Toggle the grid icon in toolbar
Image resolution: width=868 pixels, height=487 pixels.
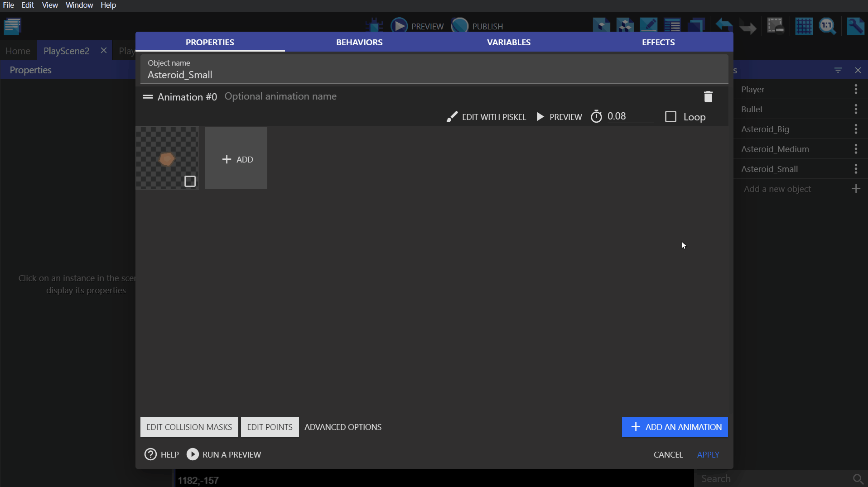(804, 26)
